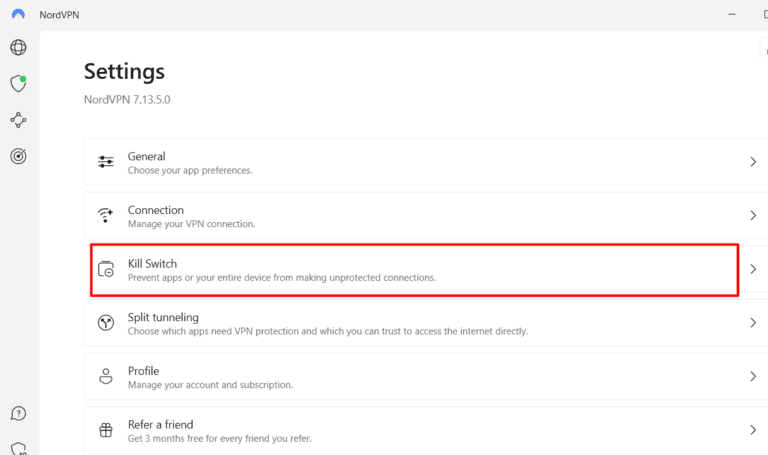Expand the Refer a friend row chevron
The height and width of the screenshot is (455, 768).
753,430
